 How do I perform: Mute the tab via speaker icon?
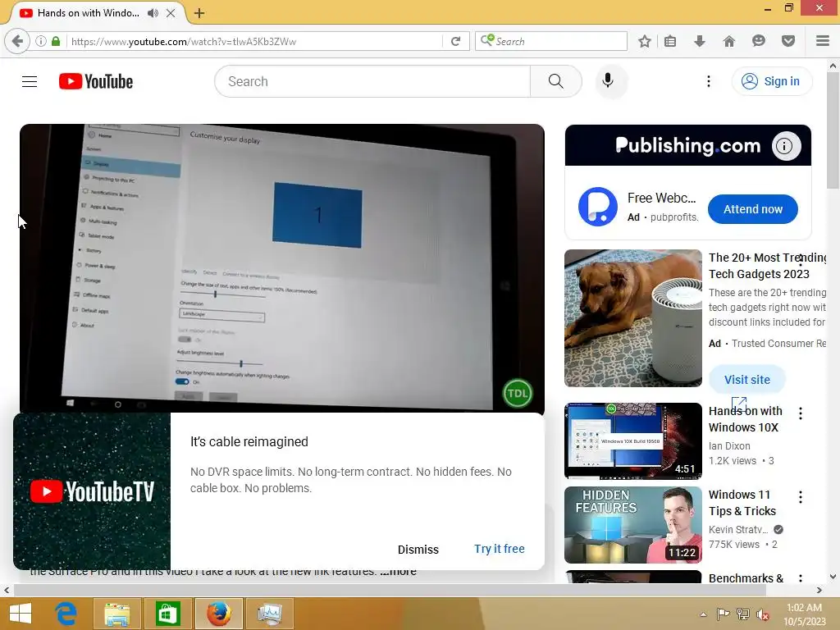153,13
